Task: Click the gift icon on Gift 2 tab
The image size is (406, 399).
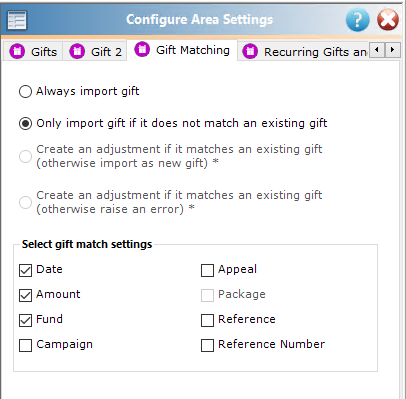Action: [x=77, y=52]
